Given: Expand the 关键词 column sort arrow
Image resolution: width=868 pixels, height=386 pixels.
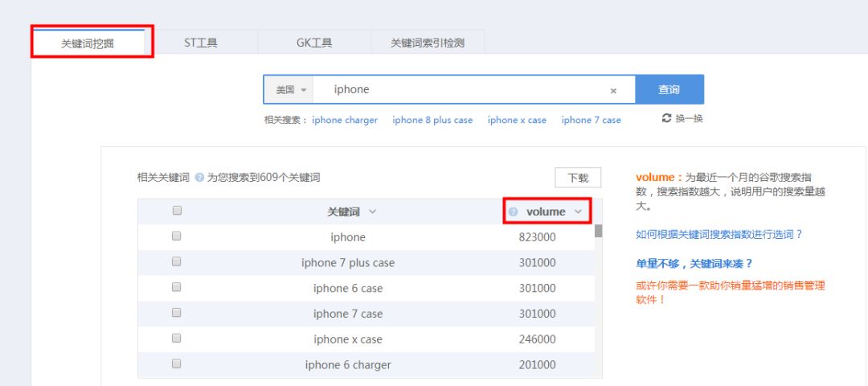Looking at the screenshot, I should 373,211.
